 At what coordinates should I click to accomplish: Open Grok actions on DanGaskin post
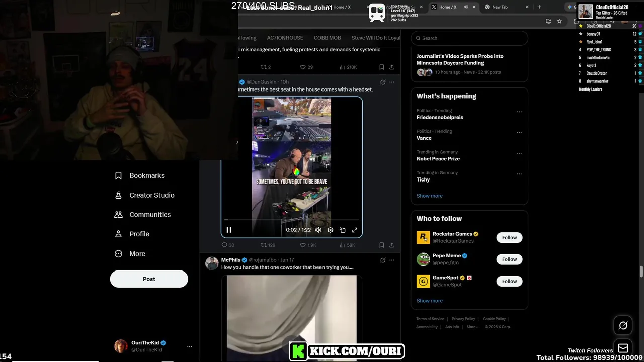coord(383,82)
